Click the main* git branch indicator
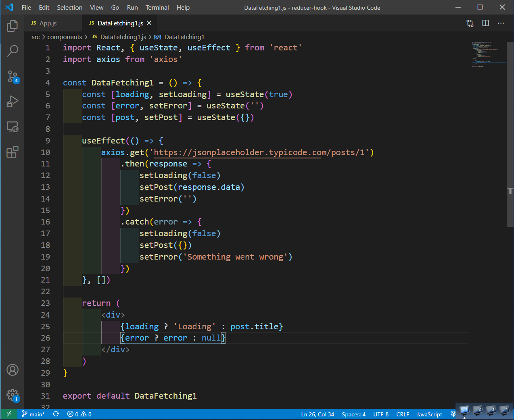The image size is (514, 420). point(33,414)
